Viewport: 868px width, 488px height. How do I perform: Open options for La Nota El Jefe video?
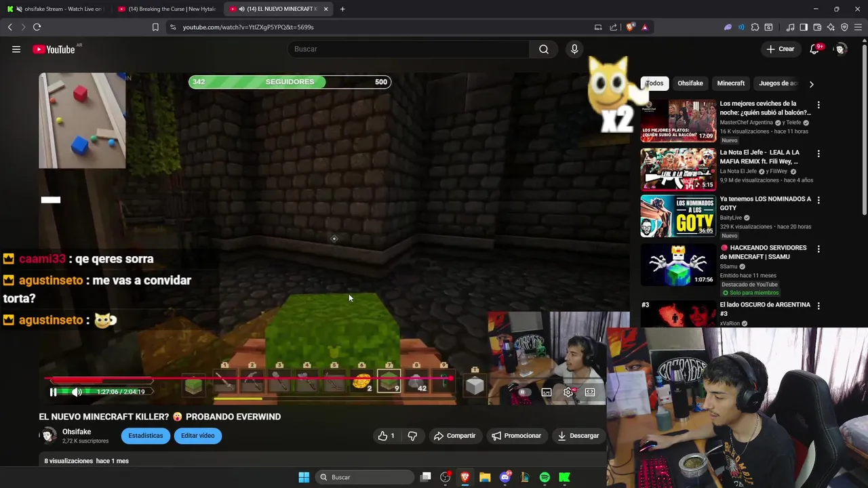tap(818, 154)
